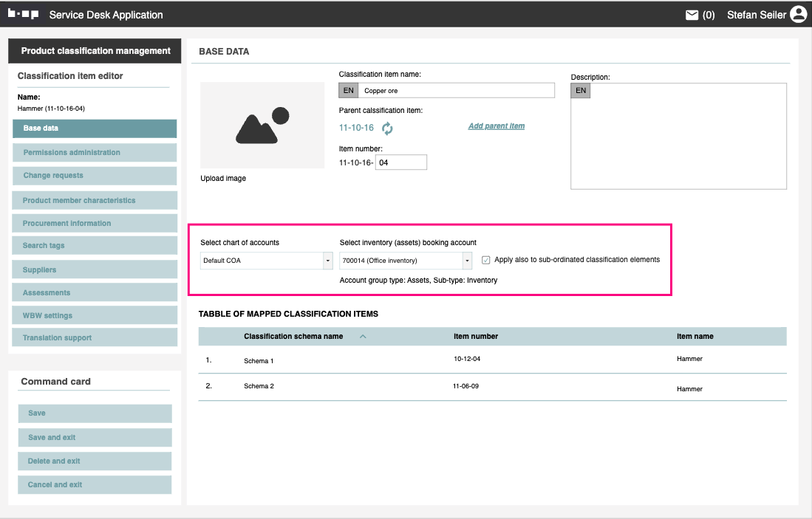Go to WBW settings
The height and width of the screenshot is (519, 812).
[x=95, y=316]
